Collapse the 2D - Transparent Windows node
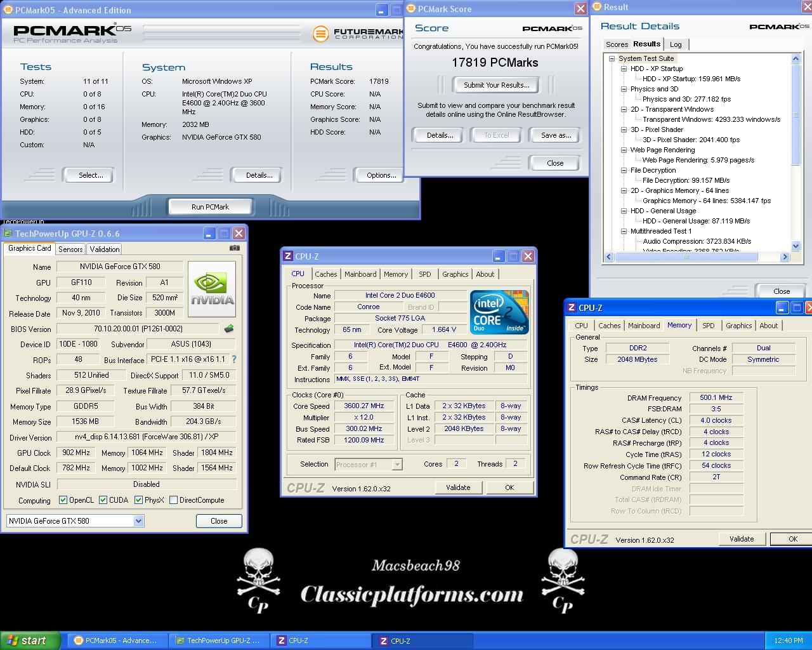 [x=624, y=109]
